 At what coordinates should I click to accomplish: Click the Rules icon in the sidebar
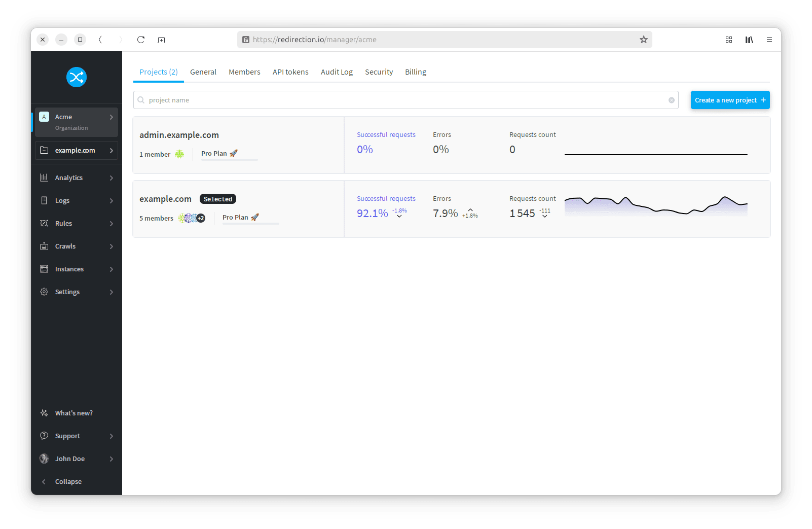pyautogui.click(x=44, y=223)
